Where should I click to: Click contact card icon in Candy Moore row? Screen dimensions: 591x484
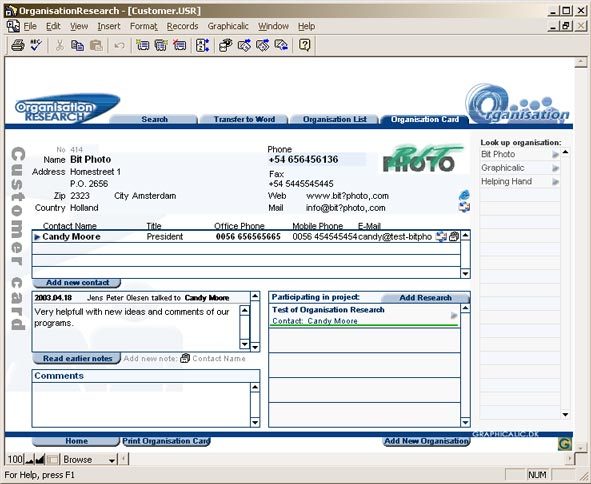(x=454, y=236)
